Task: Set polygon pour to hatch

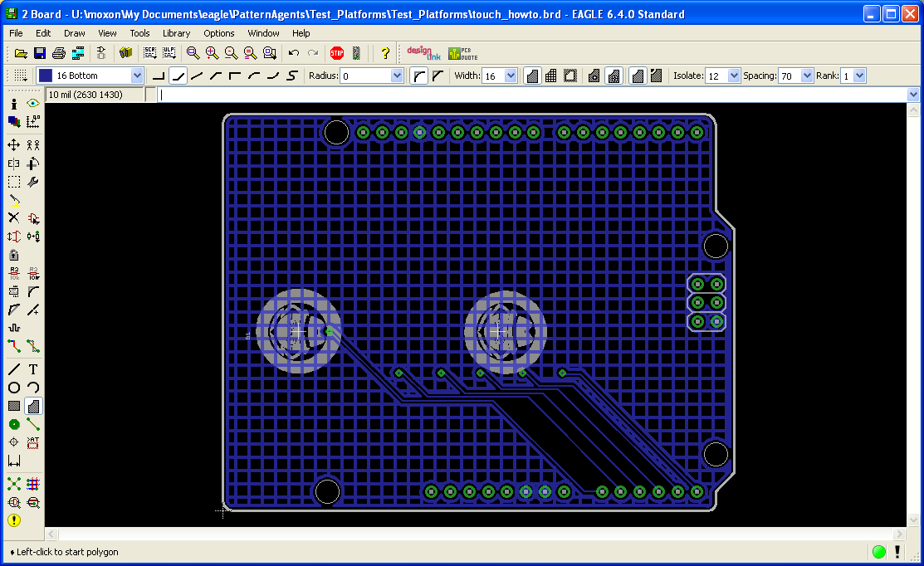Action: [x=551, y=76]
